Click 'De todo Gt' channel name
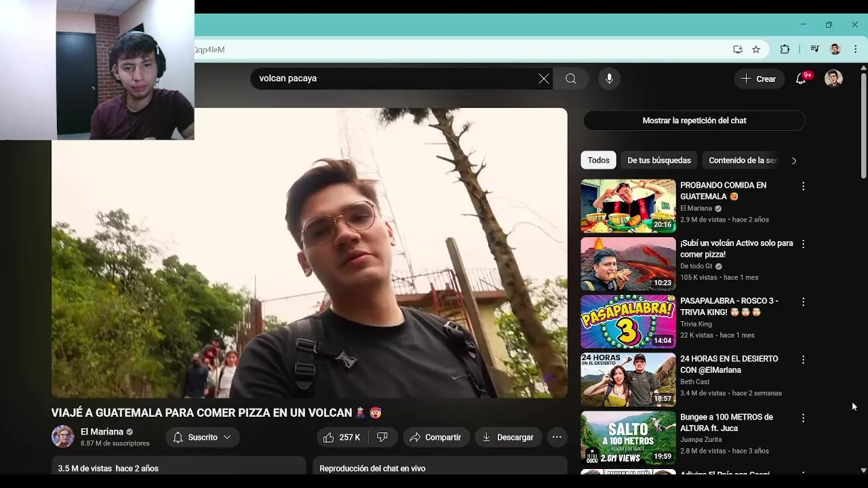 click(x=696, y=266)
